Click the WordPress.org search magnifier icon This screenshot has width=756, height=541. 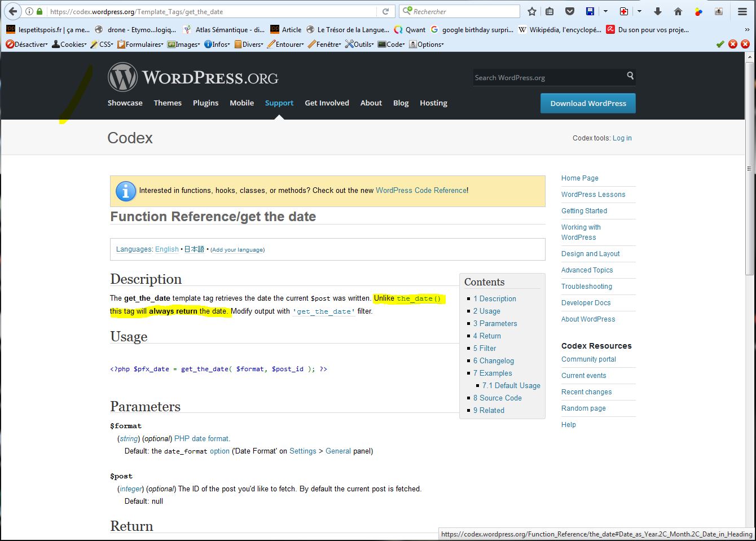630,76
